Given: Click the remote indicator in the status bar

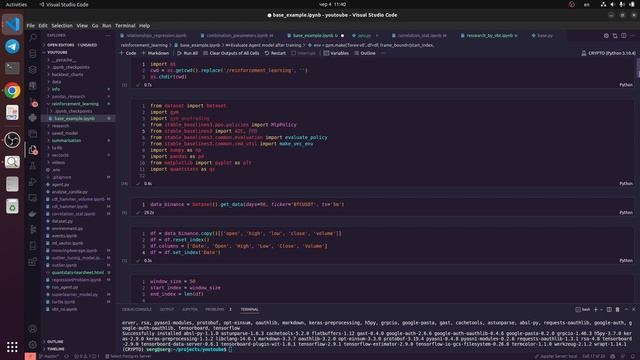Looking at the screenshot, I should click(x=30, y=356).
